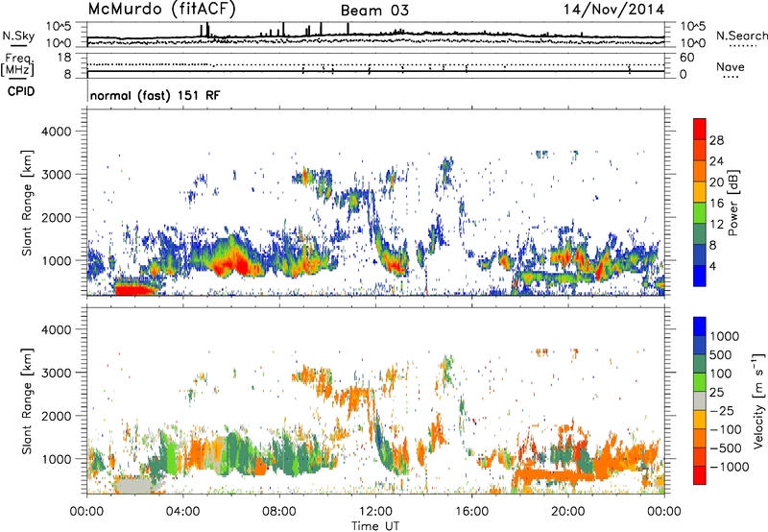Click the 08:00 time axis label
Viewport: 768px width, 532px height.
[x=279, y=511]
